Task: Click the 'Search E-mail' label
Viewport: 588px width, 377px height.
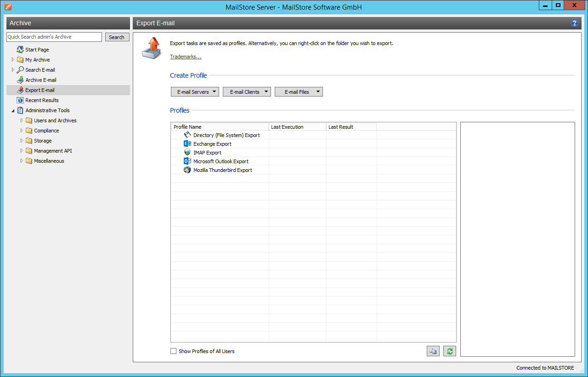Action: click(x=40, y=70)
